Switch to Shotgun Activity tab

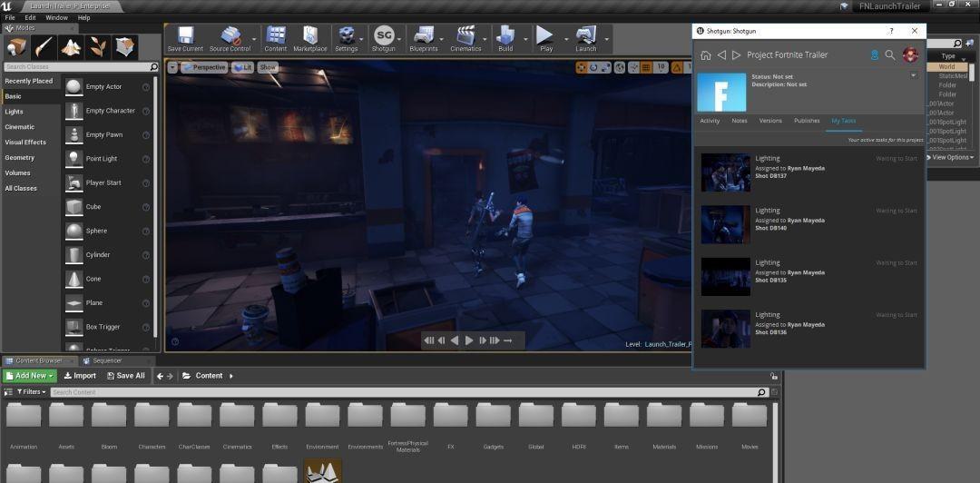click(x=710, y=121)
